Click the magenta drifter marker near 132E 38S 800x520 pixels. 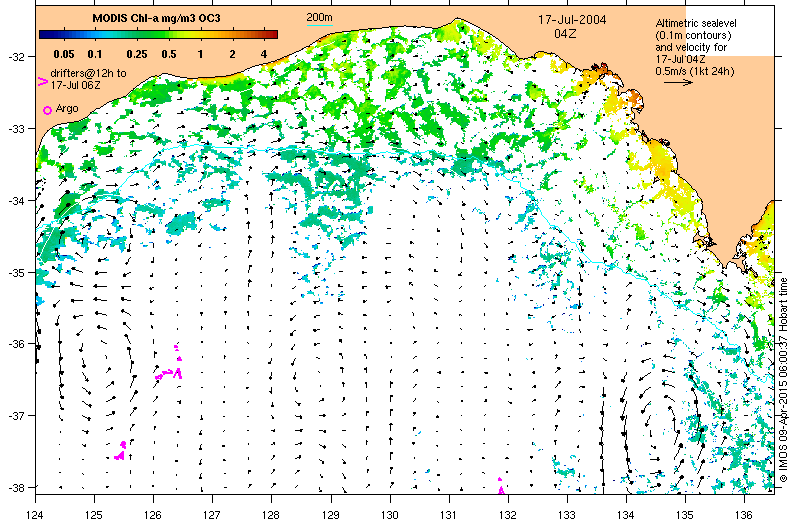[501, 486]
